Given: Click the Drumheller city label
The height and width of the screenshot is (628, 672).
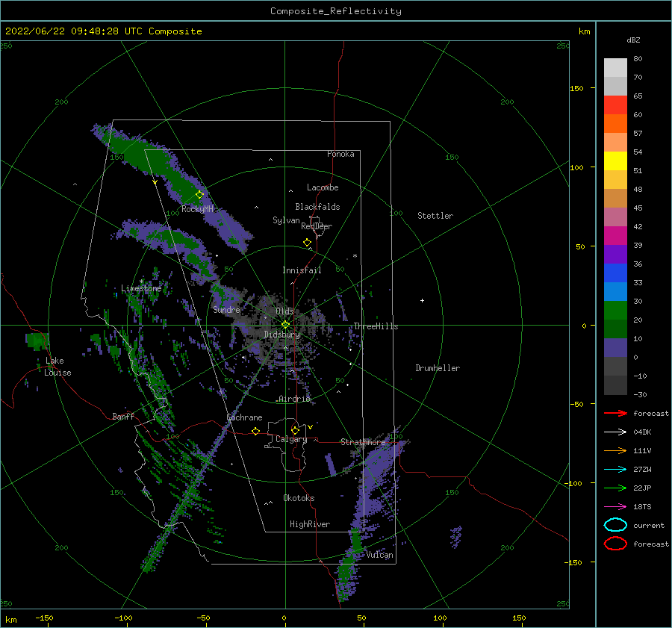Looking at the screenshot, I should coord(438,368).
